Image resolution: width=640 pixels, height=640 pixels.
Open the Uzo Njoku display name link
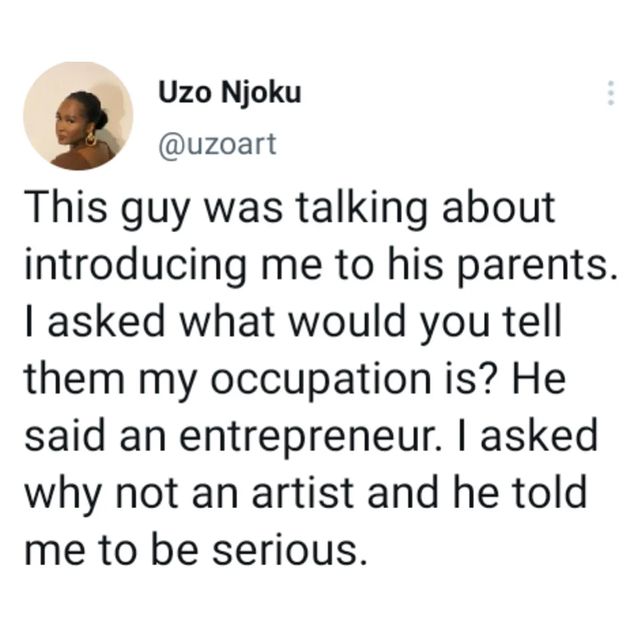[229, 93]
